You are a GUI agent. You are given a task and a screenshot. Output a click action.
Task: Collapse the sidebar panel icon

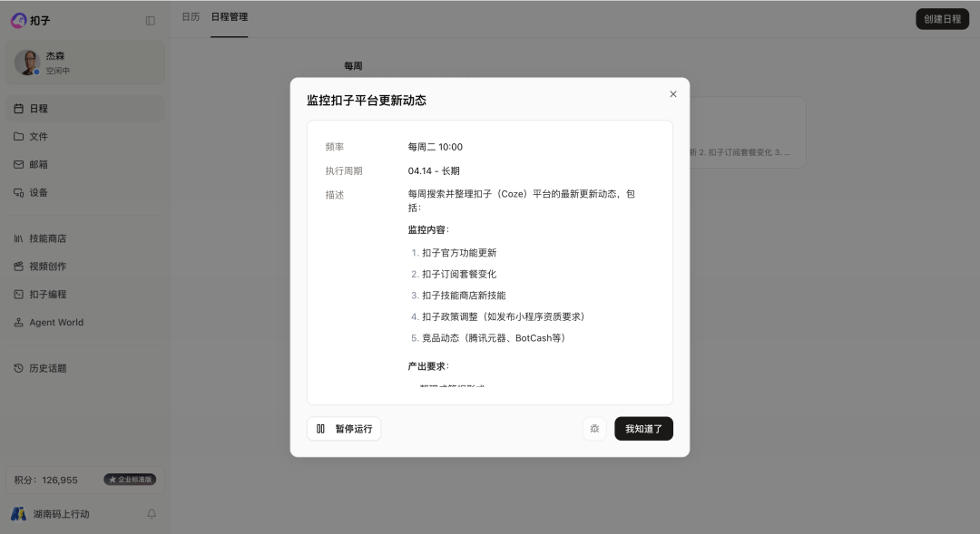[x=150, y=21]
